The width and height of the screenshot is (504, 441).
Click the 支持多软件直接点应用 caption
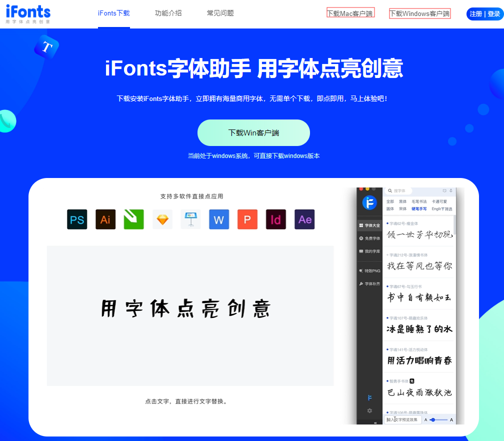(191, 196)
